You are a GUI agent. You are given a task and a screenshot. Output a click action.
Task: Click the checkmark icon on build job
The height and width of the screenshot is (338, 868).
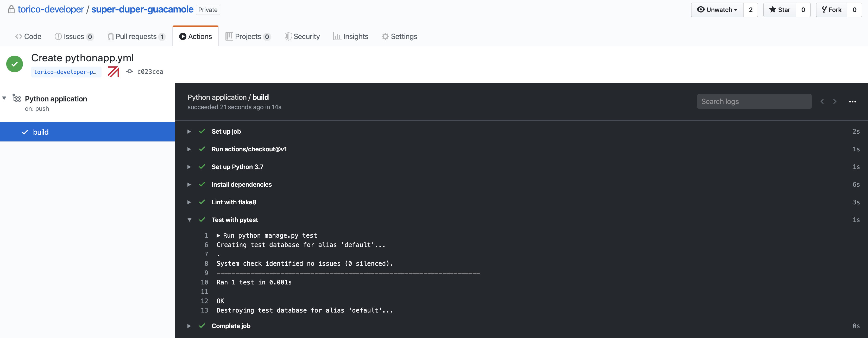click(x=25, y=132)
